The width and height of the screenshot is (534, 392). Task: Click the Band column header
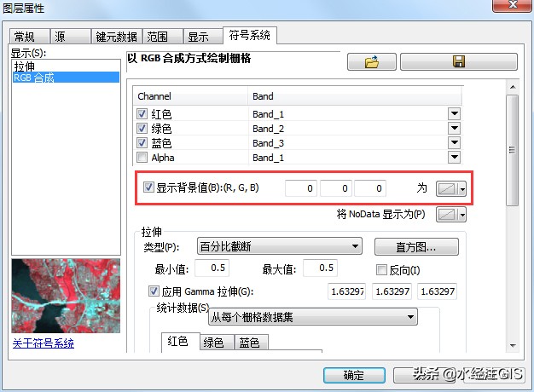[355, 96]
